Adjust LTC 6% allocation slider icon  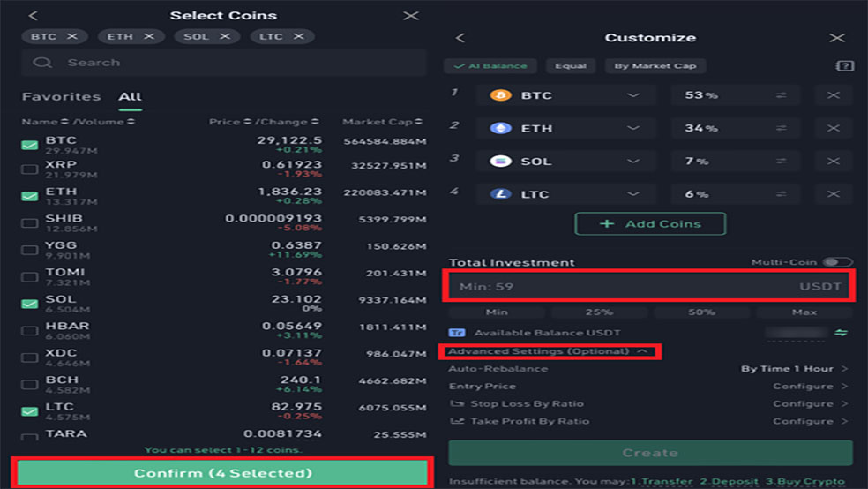coord(781,194)
